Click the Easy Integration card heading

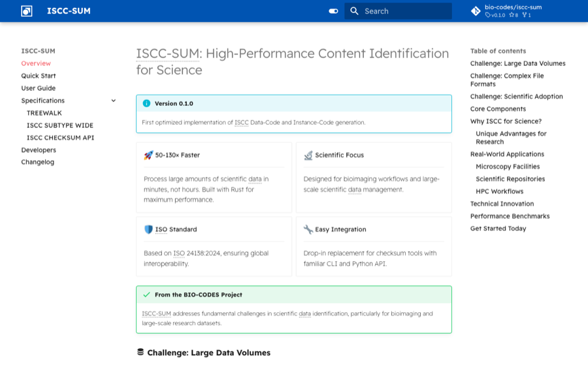coord(340,229)
